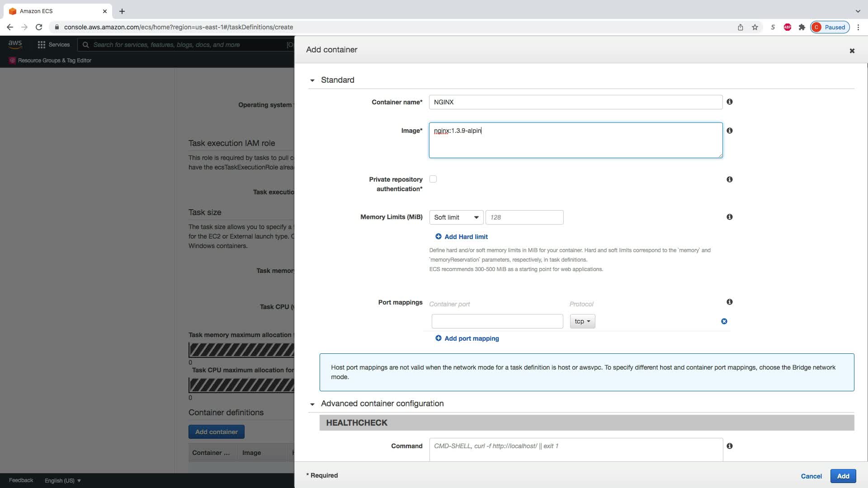Screen dimensions: 868x488
Task: Click info icon for Memory Limits
Action: tap(729, 217)
